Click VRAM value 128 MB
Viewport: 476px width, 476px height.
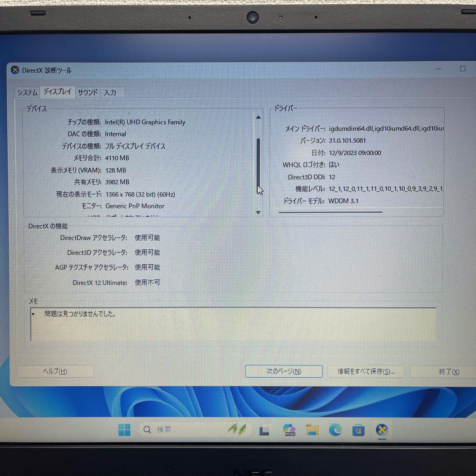pyautogui.click(x=115, y=170)
